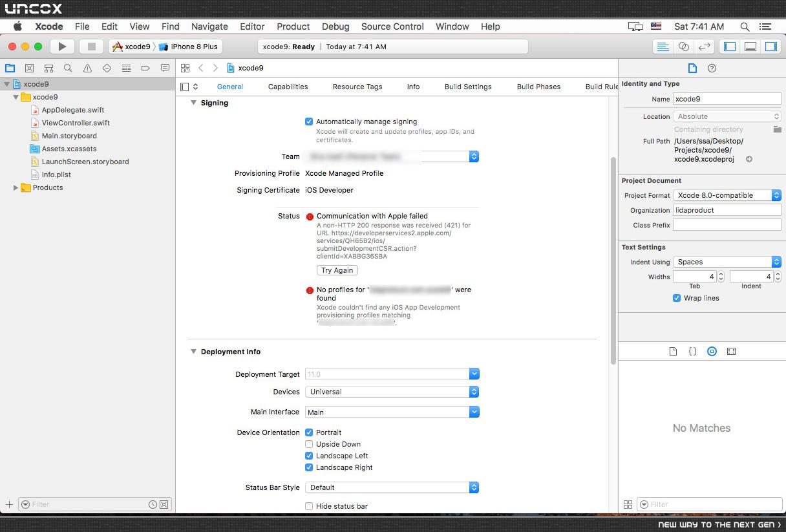Toggle the Debug area visibility
786x532 pixels.
point(750,47)
